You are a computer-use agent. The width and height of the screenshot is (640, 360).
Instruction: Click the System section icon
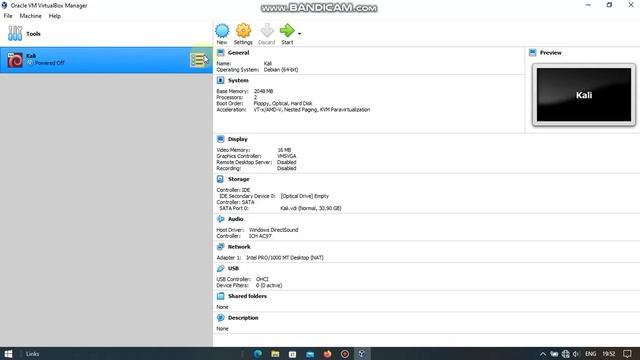click(221, 80)
